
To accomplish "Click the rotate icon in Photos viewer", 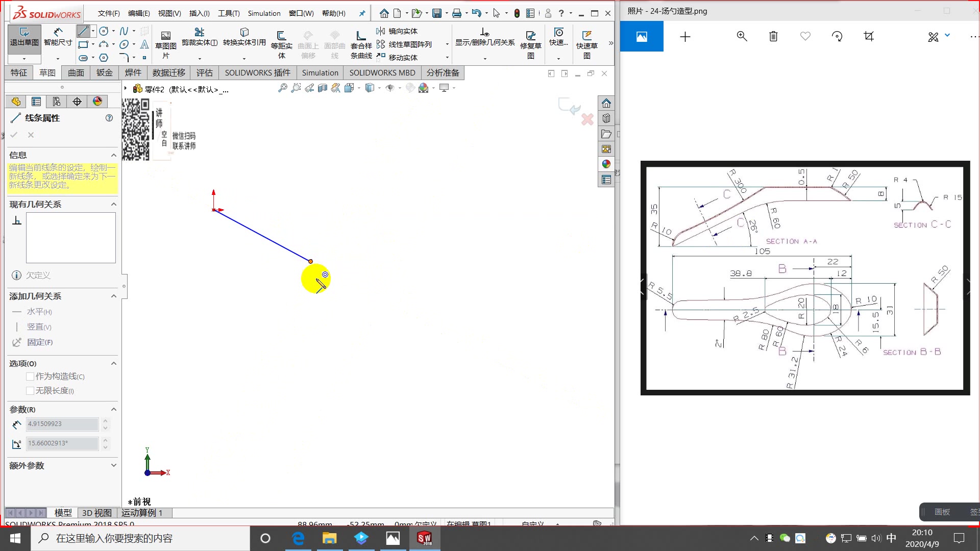I will pyautogui.click(x=837, y=36).
